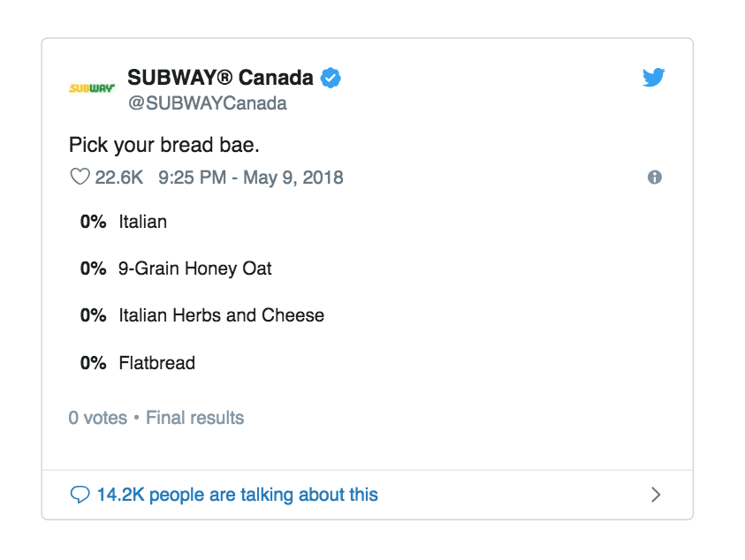This screenshot has height=560, width=745.
Task: Click the speech bubble reply icon
Action: tap(80, 495)
